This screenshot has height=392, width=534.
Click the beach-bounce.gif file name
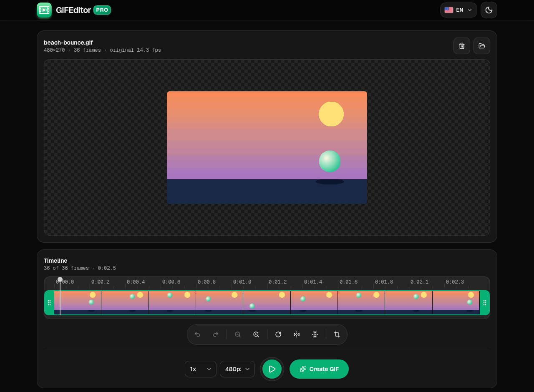(68, 43)
